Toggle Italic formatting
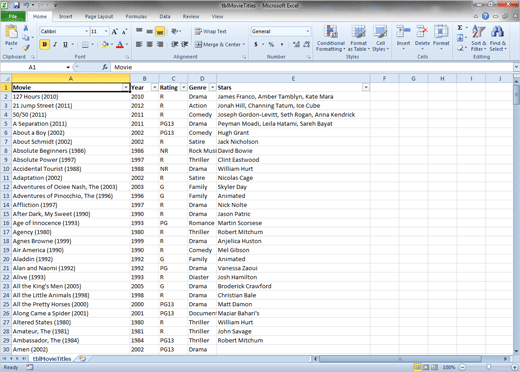The image size is (520, 372). pos(55,44)
